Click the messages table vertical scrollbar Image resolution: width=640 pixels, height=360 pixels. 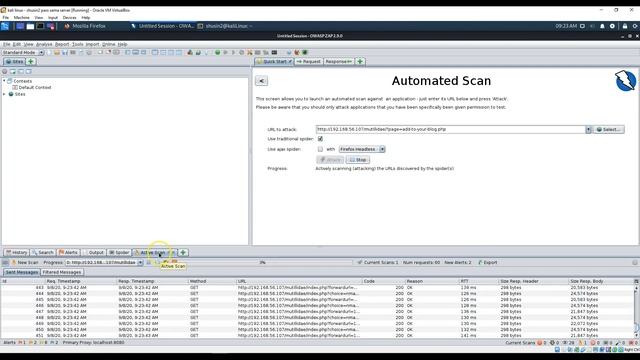636,311
